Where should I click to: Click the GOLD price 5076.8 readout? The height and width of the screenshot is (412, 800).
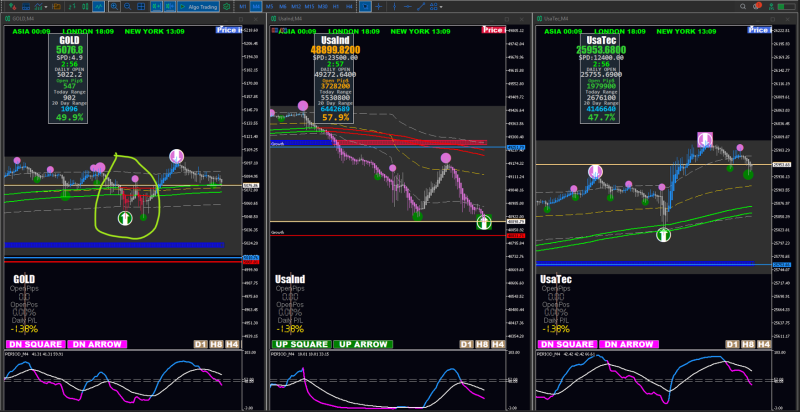[69, 50]
